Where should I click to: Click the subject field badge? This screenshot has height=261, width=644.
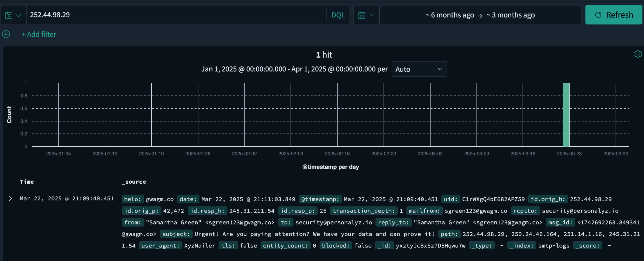[176, 234]
